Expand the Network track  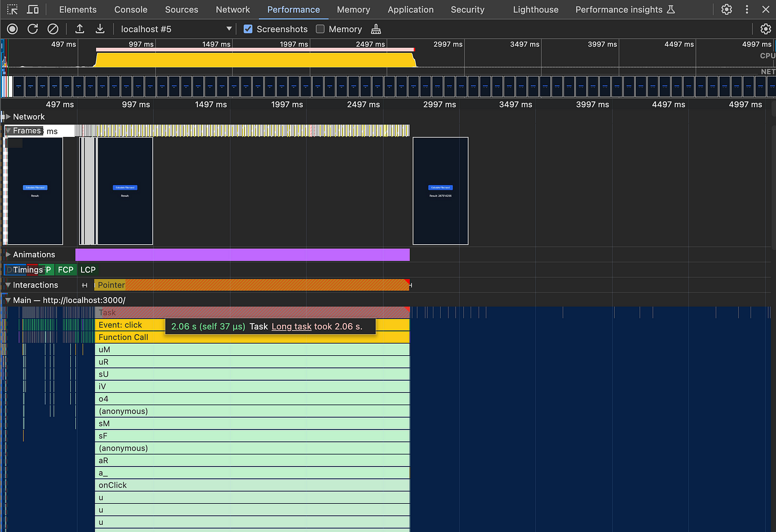[8, 117]
